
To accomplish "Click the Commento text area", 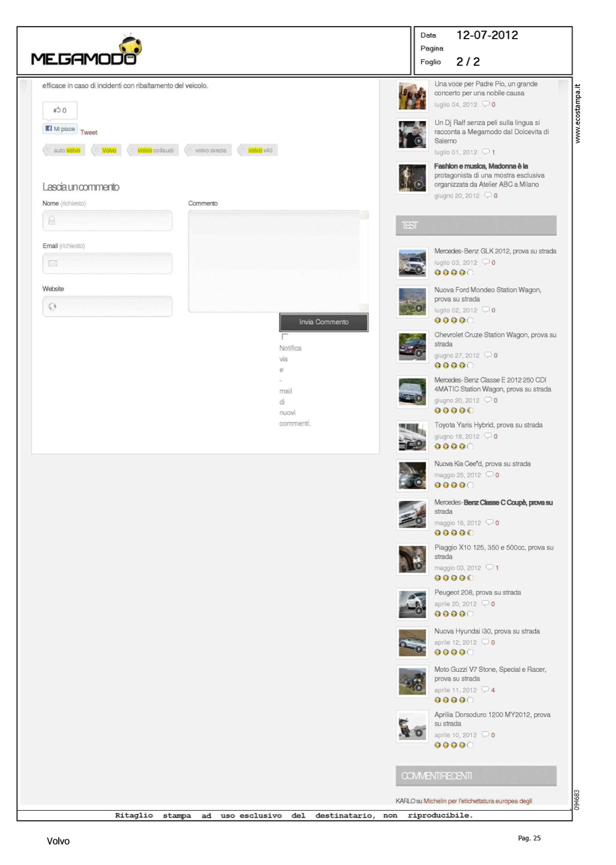I will point(275,261).
